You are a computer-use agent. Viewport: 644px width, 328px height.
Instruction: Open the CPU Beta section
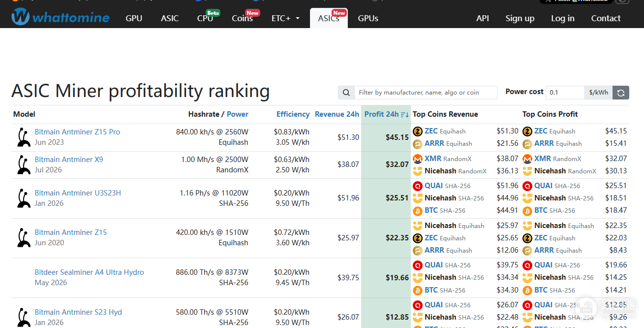pos(205,18)
